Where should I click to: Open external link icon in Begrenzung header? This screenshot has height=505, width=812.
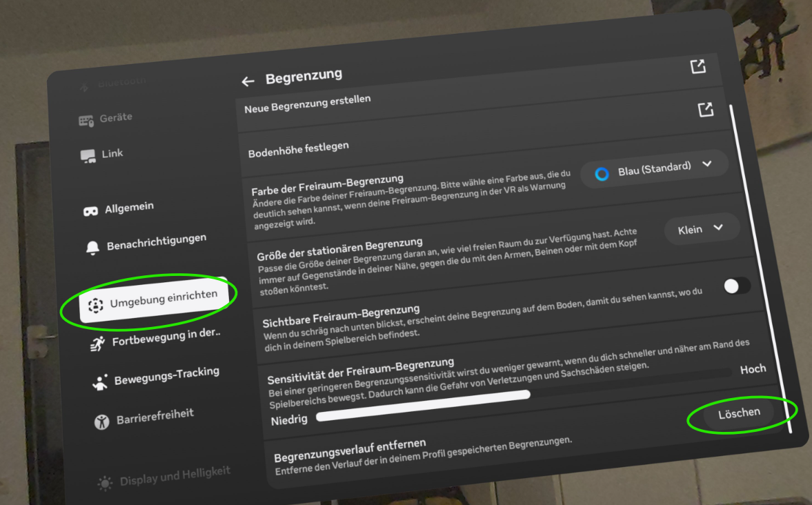point(698,66)
